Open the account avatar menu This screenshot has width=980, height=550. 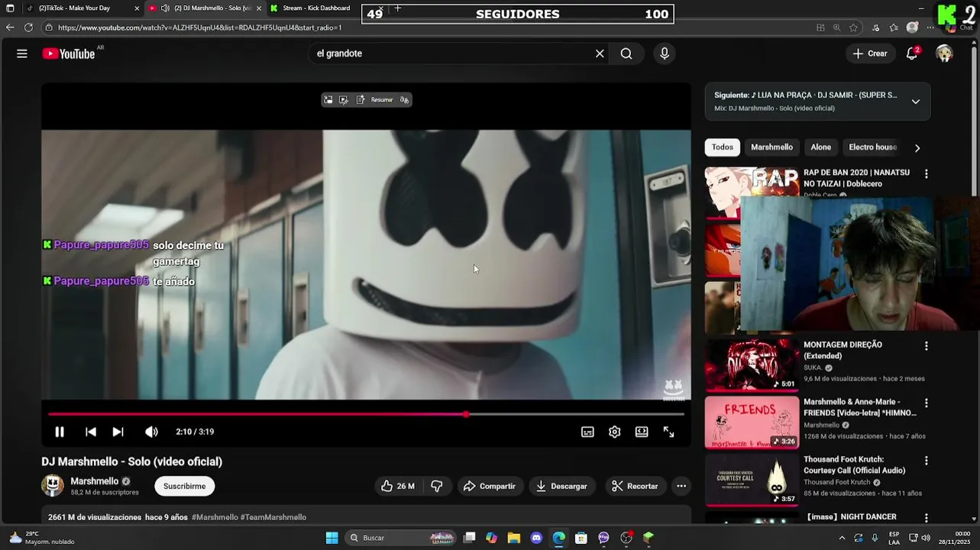point(945,53)
